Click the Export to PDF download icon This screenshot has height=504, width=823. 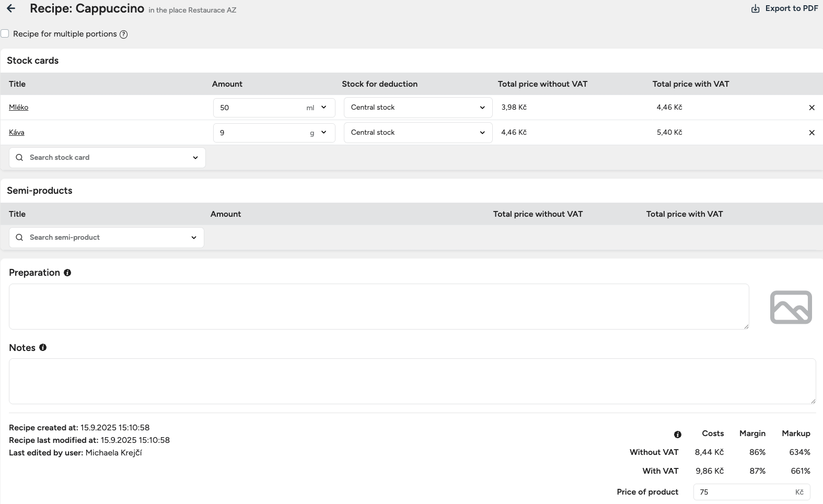click(755, 8)
